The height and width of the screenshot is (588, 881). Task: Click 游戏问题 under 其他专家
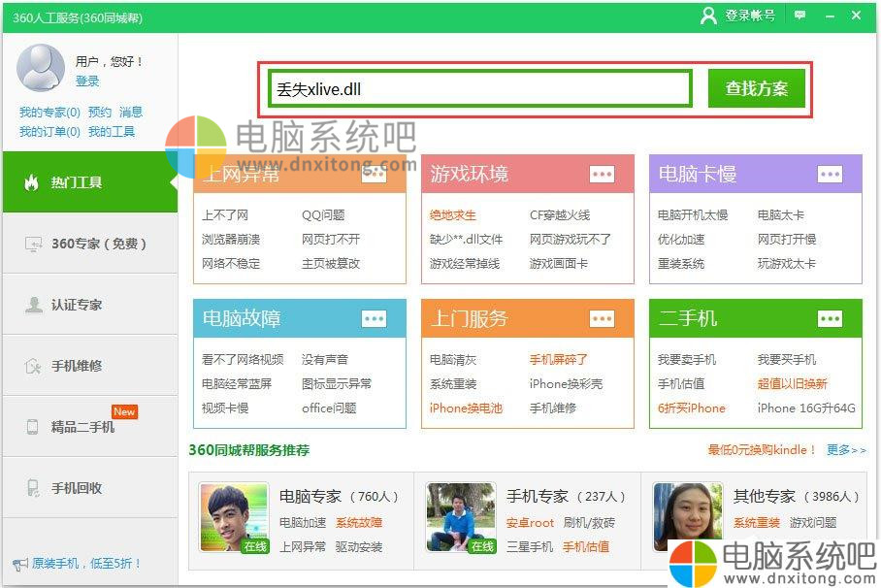click(813, 523)
